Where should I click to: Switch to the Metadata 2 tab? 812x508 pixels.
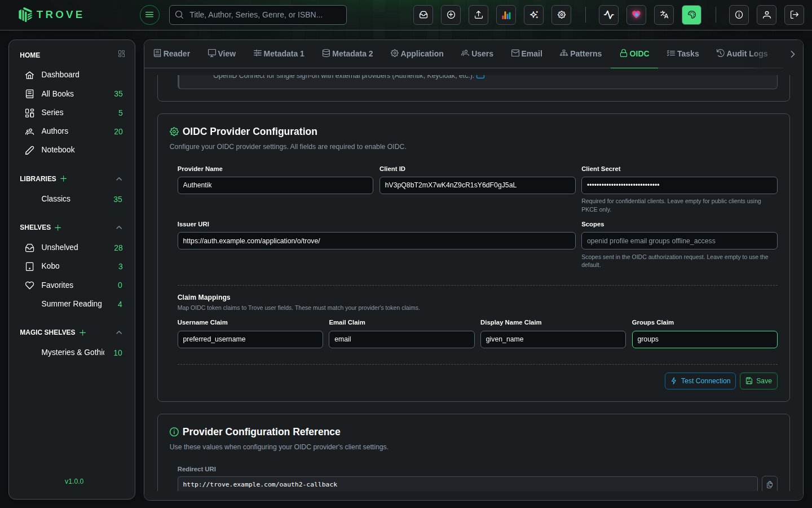[x=348, y=54]
